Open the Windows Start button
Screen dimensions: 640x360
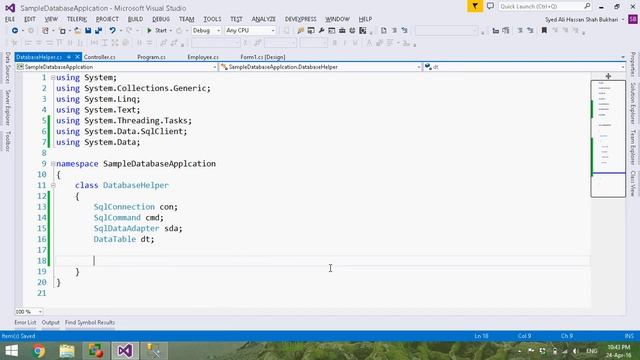coord(11,351)
